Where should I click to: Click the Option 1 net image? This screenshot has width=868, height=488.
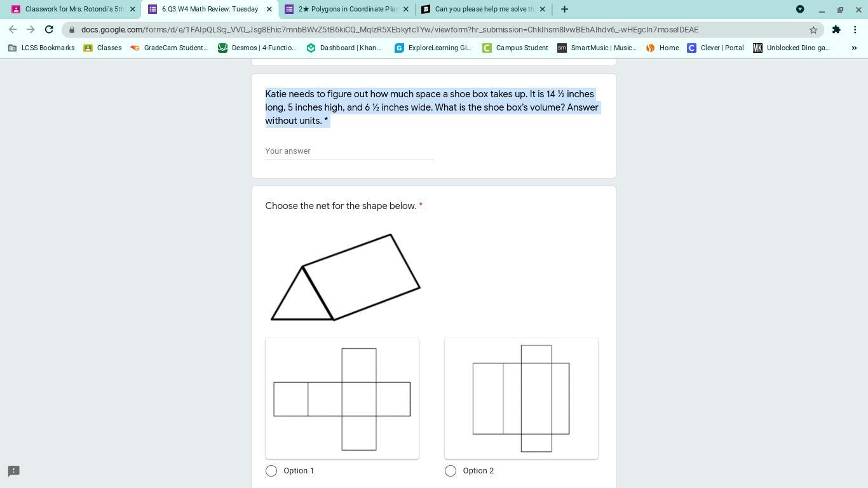(342, 398)
